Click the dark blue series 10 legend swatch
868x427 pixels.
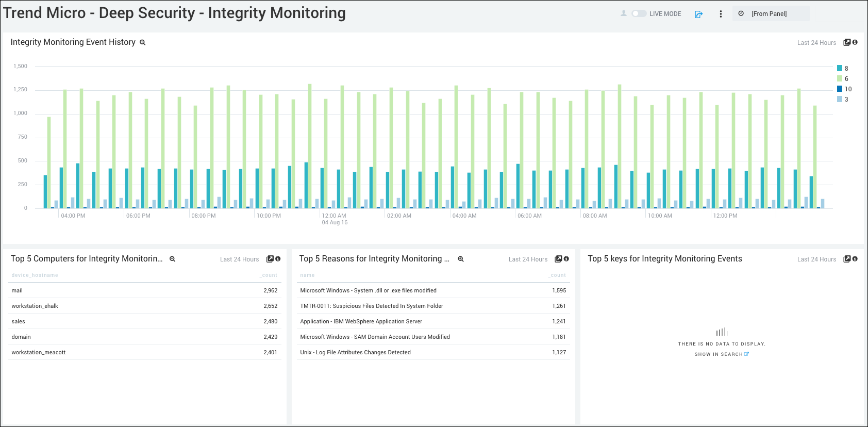(x=840, y=89)
